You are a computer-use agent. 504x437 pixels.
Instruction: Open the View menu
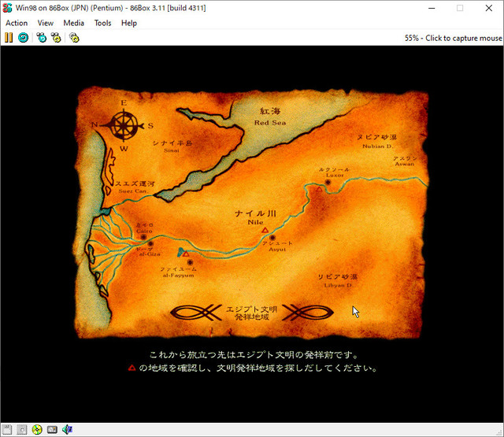tap(46, 23)
